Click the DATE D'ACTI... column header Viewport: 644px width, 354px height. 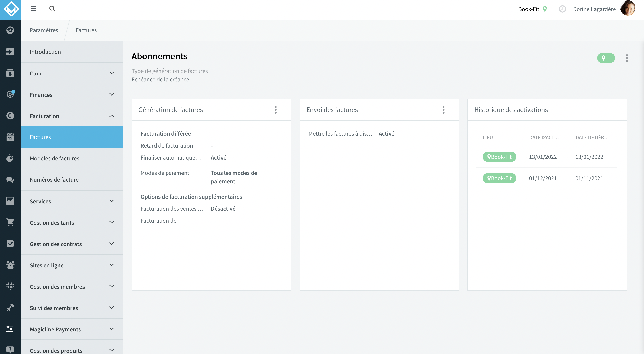tap(545, 138)
